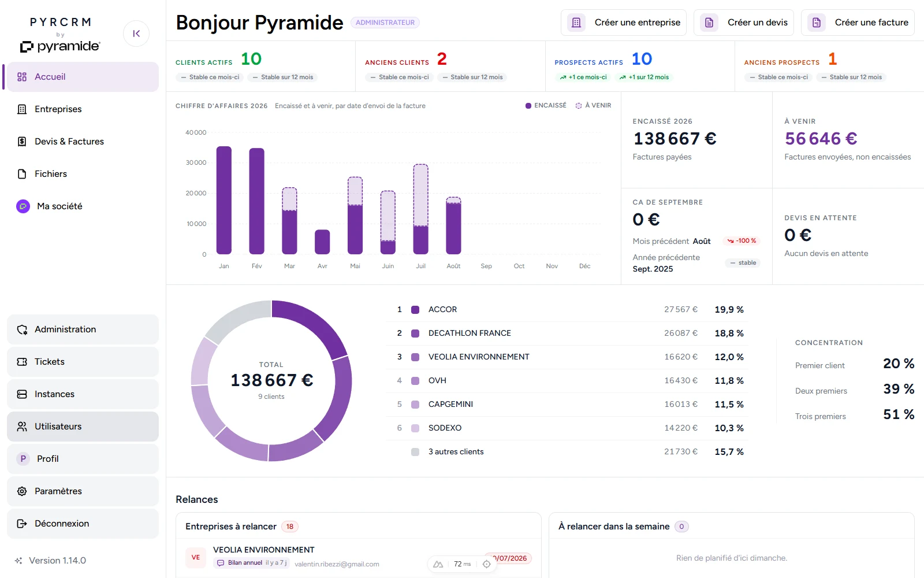The image size is (924, 578).
Task: Click the Créer une facture label
Action: pyautogui.click(x=871, y=23)
